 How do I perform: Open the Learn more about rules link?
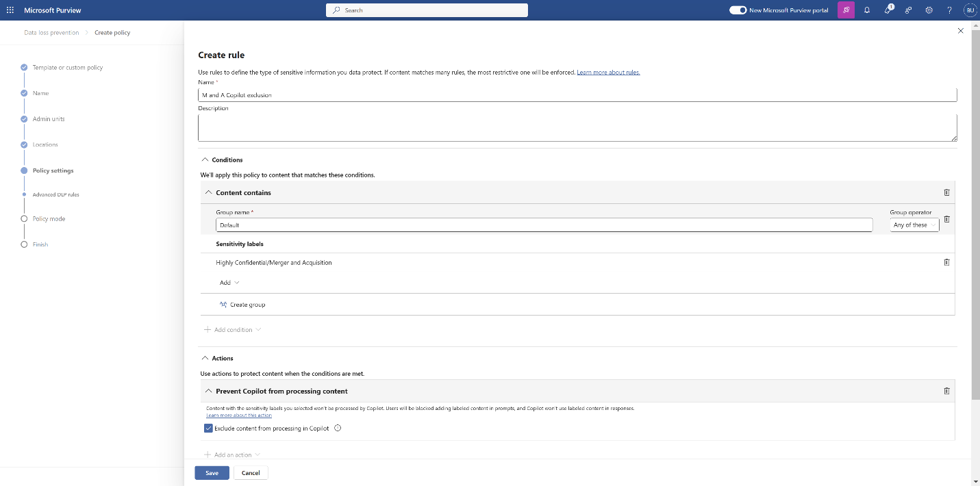point(608,73)
